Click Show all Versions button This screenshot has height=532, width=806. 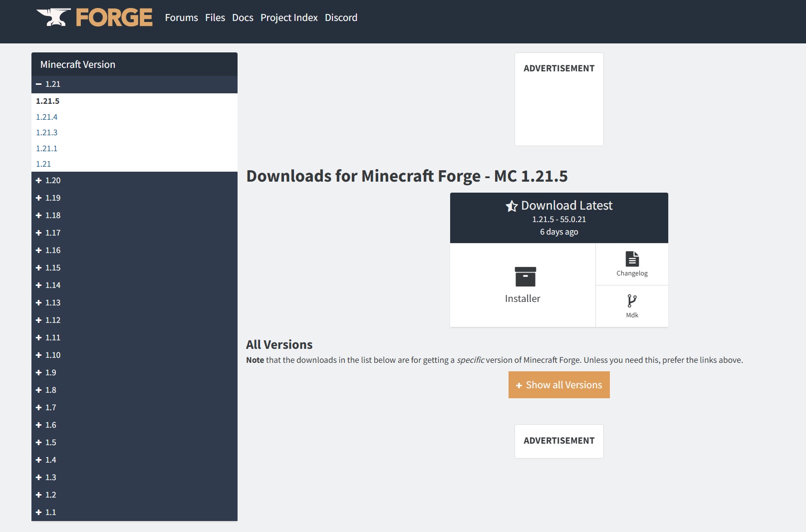559,385
